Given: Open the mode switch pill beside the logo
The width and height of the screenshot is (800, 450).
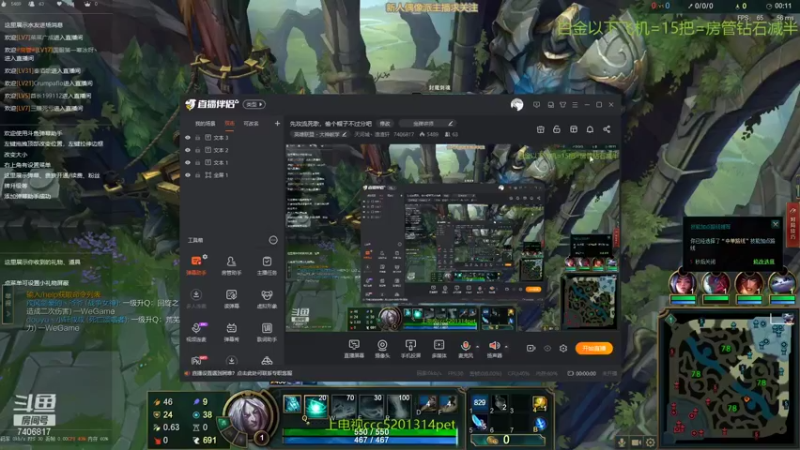Looking at the screenshot, I should [x=254, y=105].
